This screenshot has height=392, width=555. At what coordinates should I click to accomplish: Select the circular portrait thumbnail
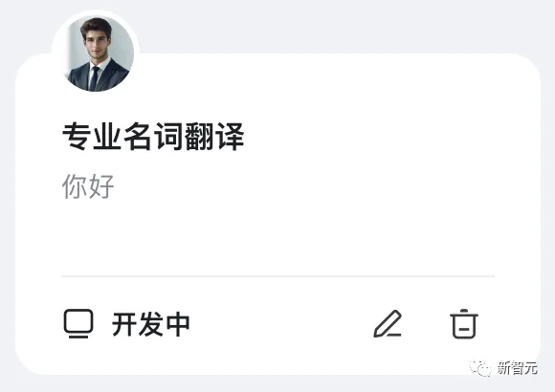[98, 54]
